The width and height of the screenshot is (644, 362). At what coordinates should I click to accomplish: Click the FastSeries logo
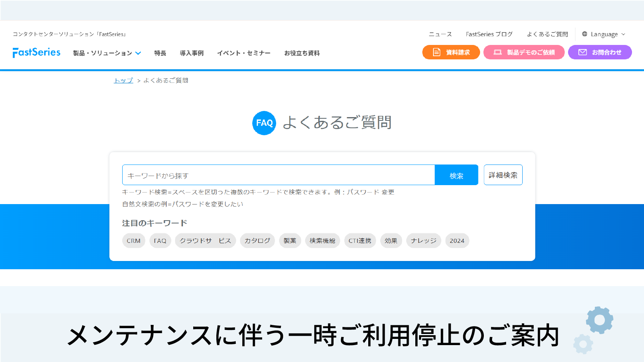36,52
